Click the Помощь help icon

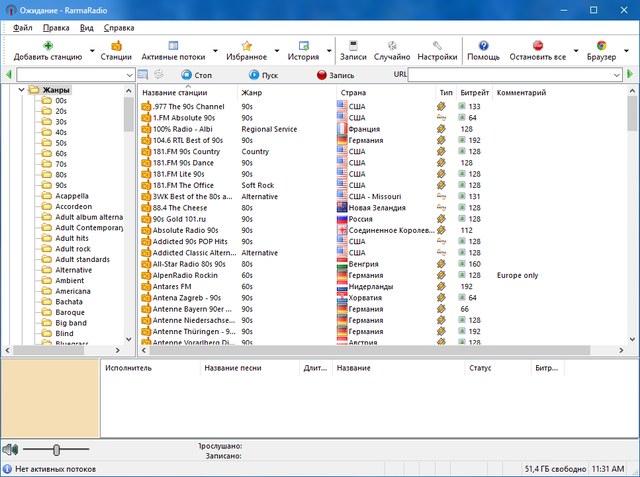tap(483, 46)
